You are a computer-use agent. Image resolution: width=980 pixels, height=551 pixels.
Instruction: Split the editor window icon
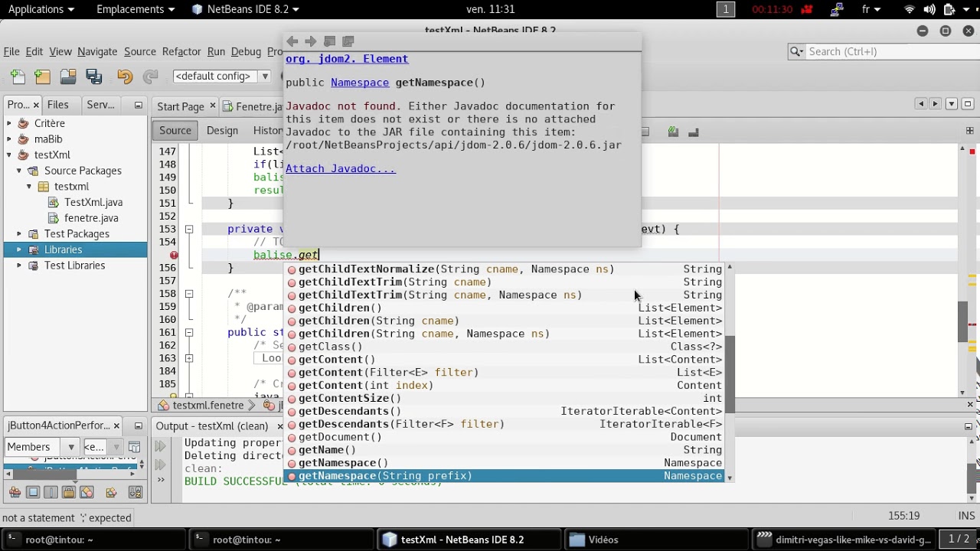click(x=969, y=131)
